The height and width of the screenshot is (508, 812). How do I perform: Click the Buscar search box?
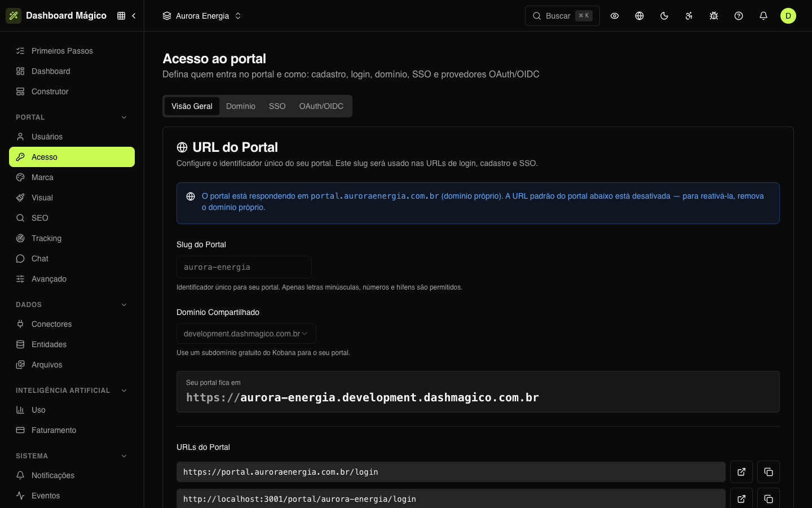[562, 16]
